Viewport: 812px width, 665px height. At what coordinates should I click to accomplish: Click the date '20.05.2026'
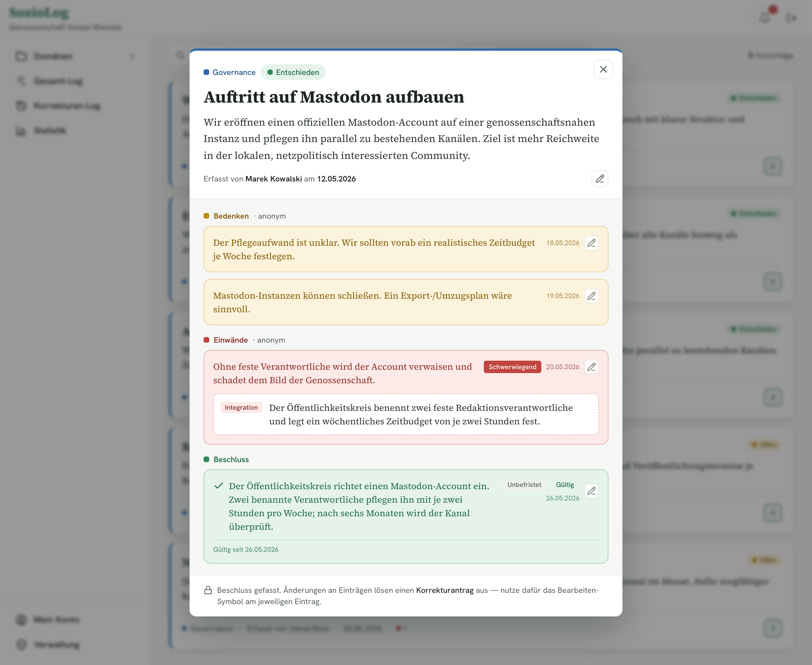[x=562, y=367]
